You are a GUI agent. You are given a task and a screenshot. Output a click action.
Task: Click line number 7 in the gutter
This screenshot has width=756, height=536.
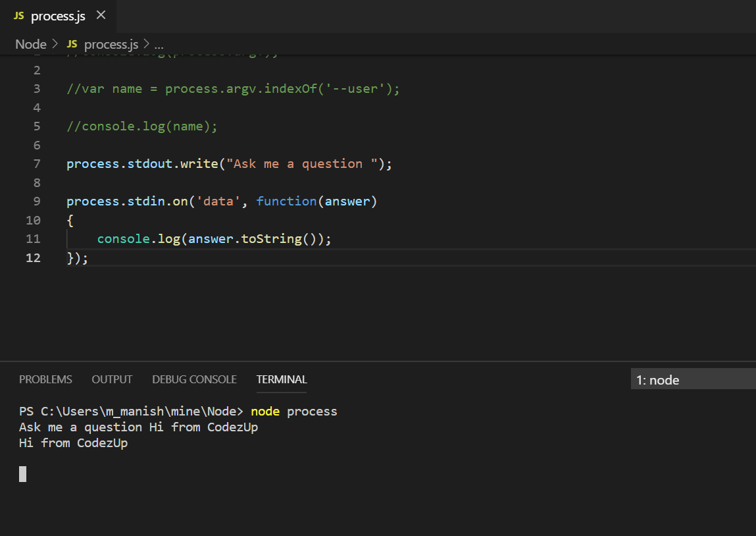[x=36, y=163]
